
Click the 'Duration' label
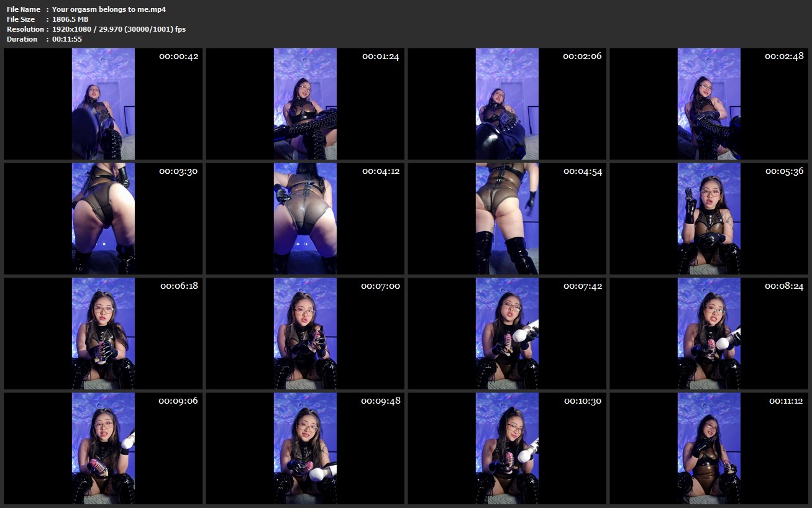click(x=22, y=39)
